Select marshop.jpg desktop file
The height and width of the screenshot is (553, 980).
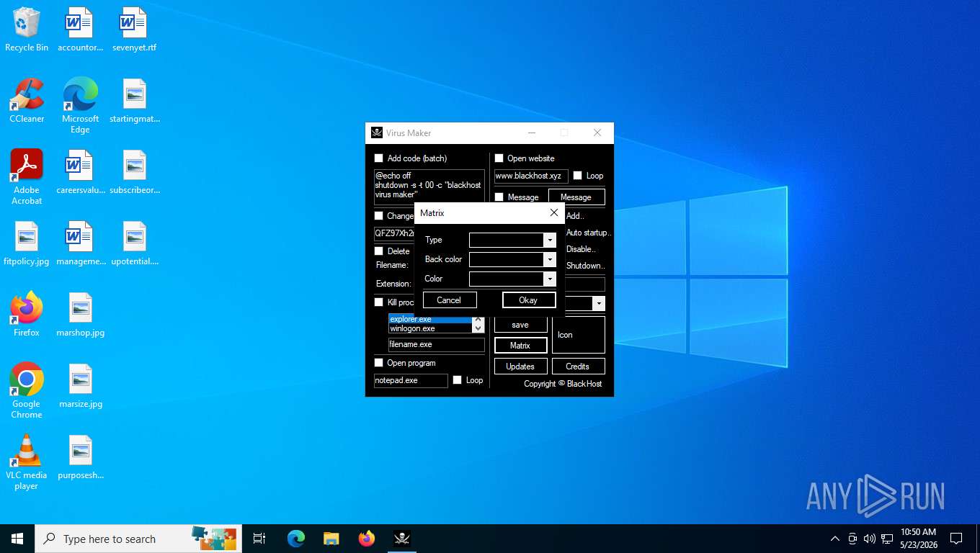pos(80,315)
